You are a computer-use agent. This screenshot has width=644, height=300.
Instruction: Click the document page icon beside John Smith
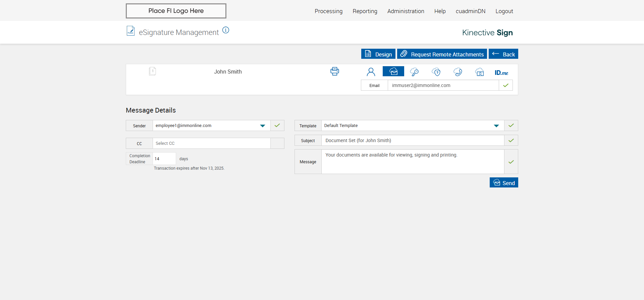click(152, 71)
